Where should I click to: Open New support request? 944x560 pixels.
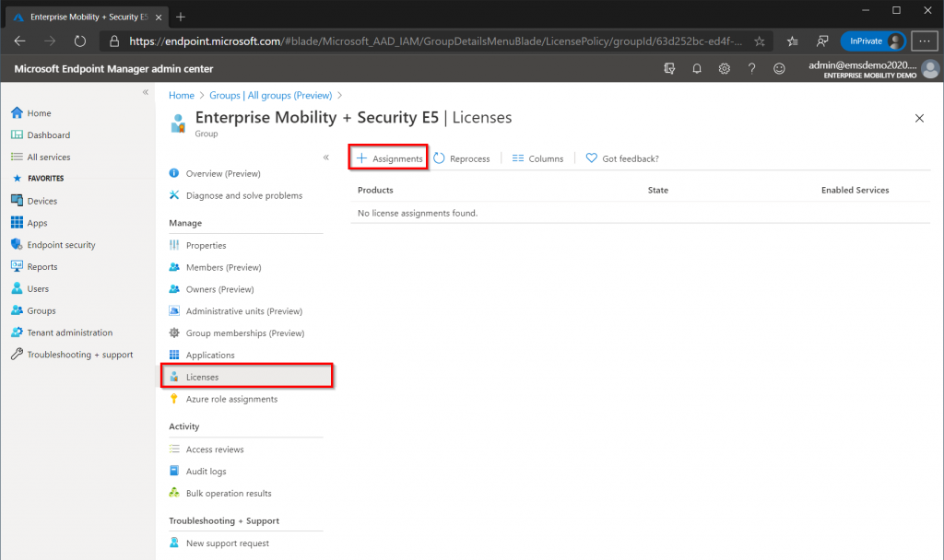tap(219, 543)
